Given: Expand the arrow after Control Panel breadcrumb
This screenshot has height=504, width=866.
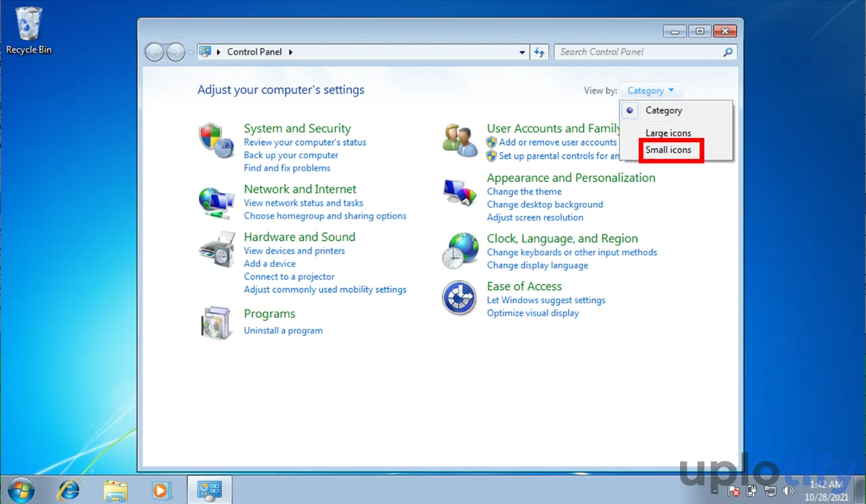Looking at the screenshot, I should coord(291,52).
